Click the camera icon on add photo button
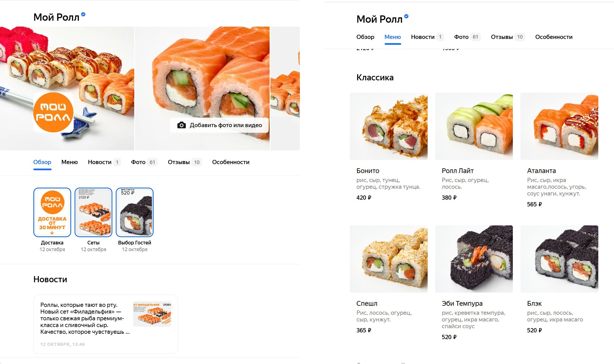Image resolution: width=614 pixels, height=364 pixels. [x=181, y=125]
